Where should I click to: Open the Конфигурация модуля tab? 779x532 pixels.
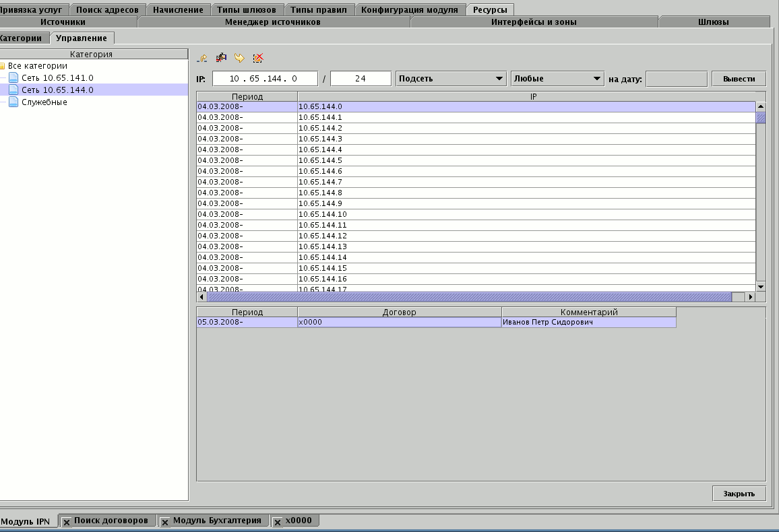409,10
